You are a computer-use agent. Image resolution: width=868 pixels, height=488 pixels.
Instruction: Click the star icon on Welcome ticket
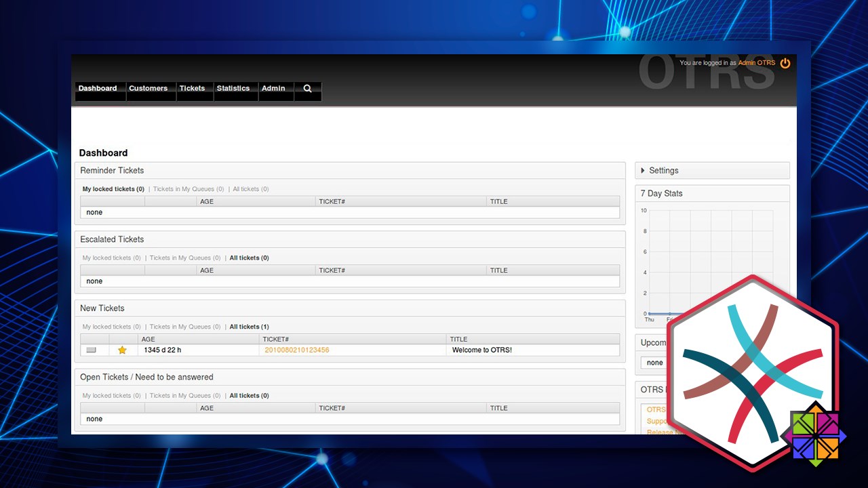click(x=122, y=350)
